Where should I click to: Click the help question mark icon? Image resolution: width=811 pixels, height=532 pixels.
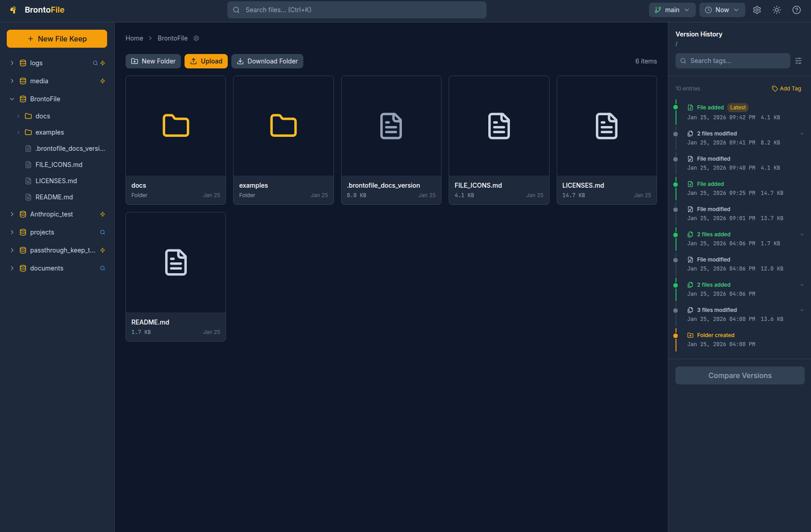point(796,9)
